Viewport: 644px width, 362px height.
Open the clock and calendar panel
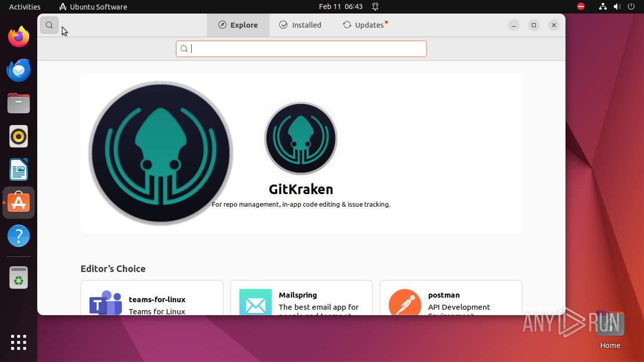pyautogui.click(x=341, y=7)
